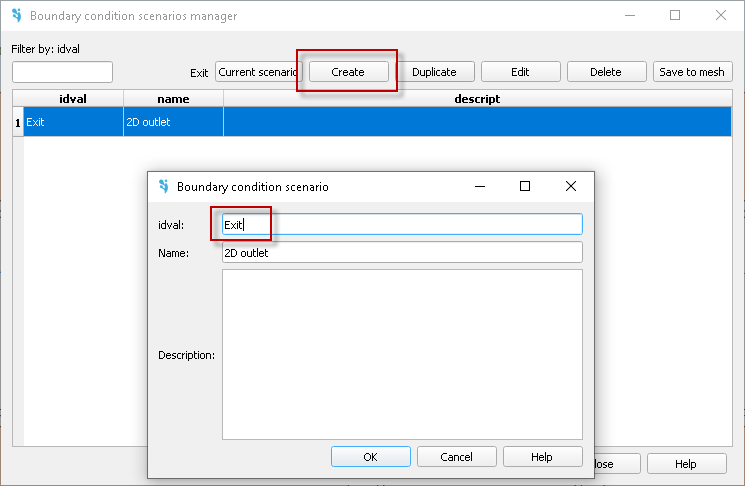Screen dimensions: 745x486
Task: Minimize the Boundary condition scenario dialog
Action: tap(478, 186)
